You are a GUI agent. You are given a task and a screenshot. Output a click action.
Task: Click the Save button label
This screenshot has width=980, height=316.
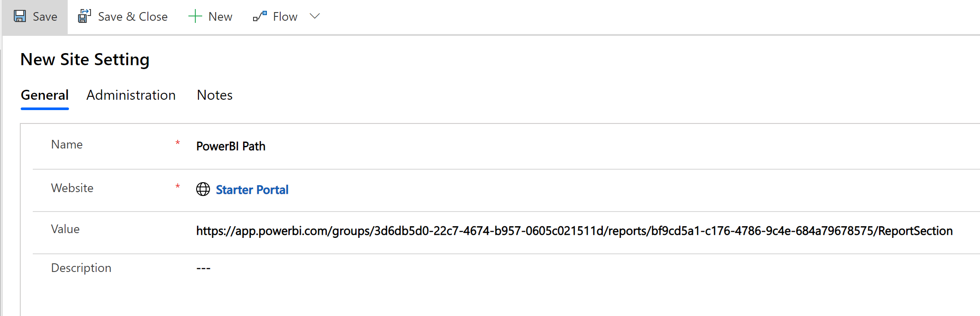coord(45,16)
